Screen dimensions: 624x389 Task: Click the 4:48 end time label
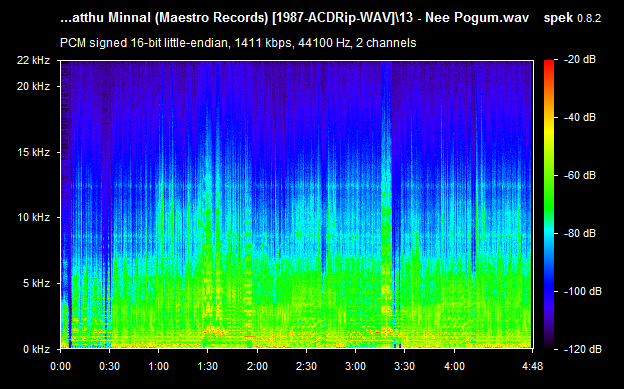[532, 366]
